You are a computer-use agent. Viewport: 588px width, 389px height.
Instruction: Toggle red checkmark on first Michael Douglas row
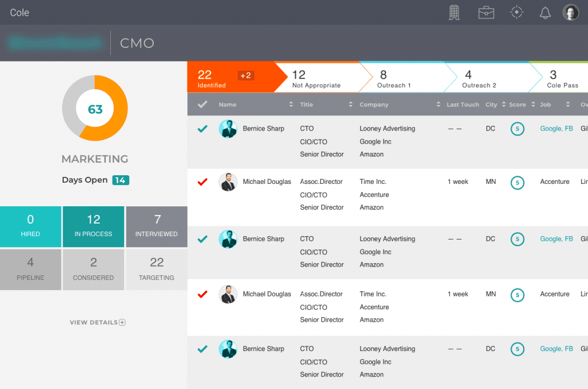pyautogui.click(x=203, y=182)
